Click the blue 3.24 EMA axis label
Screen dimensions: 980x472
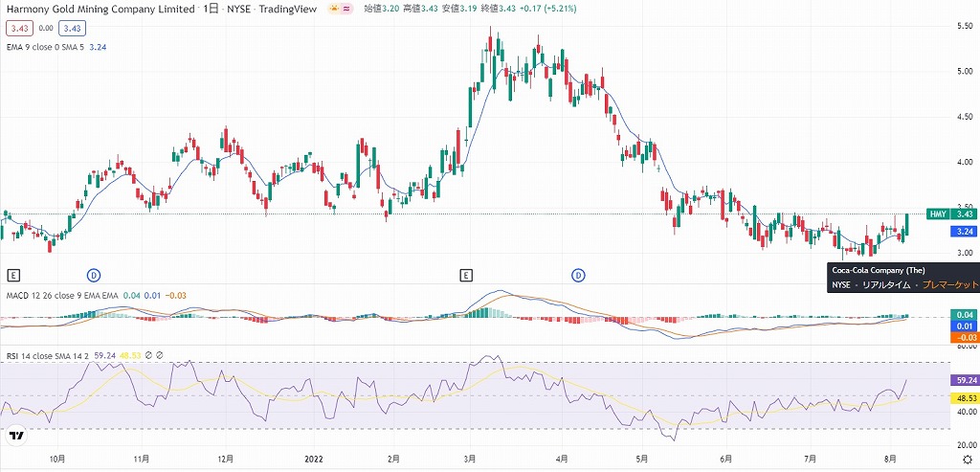tap(962, 232)
